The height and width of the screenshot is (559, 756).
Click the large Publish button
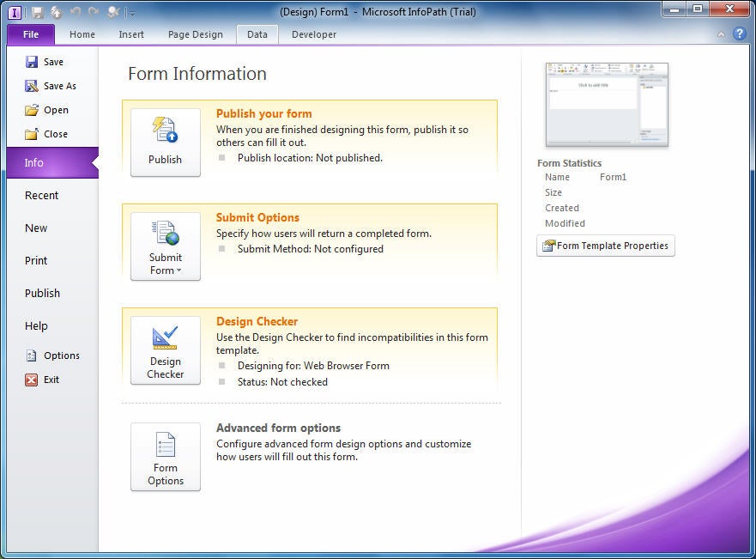[x=166, y=143]
